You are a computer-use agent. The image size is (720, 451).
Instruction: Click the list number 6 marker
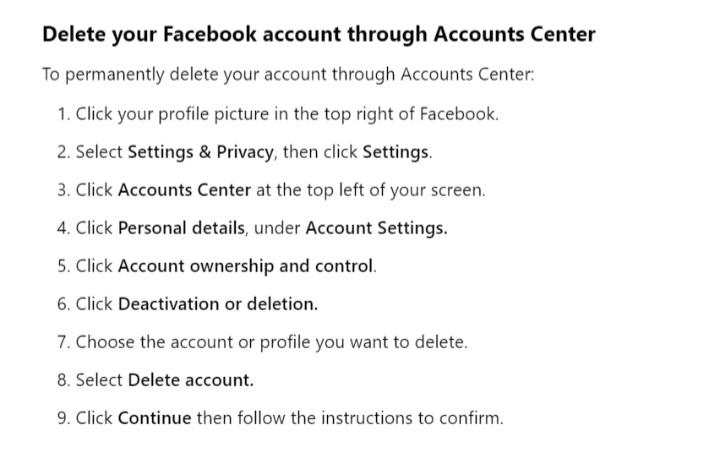tap(63, 304)
